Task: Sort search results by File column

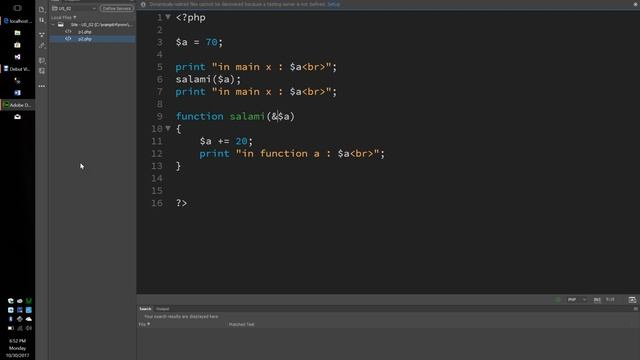Action: (x=144, y=324)
